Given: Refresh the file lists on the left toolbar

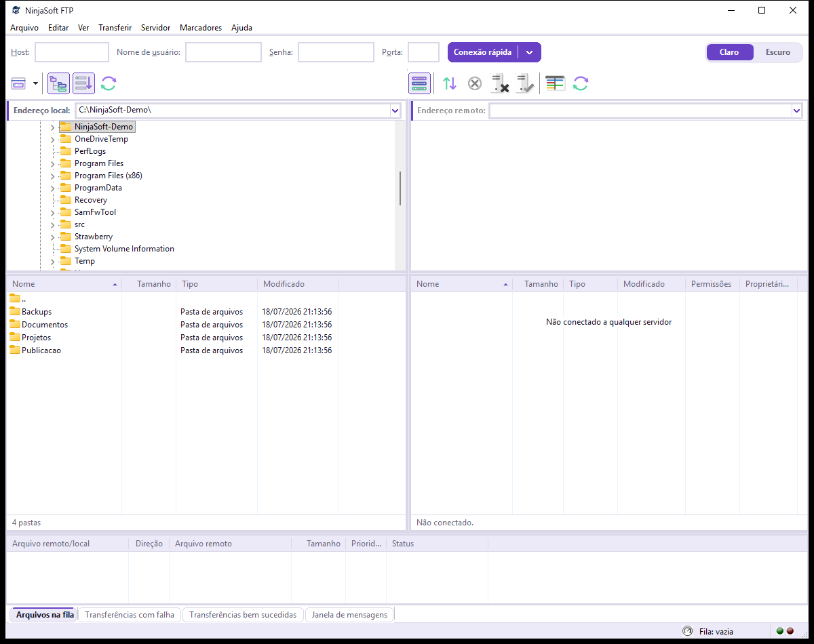Looking at the screenshot, I should [109, 83].
